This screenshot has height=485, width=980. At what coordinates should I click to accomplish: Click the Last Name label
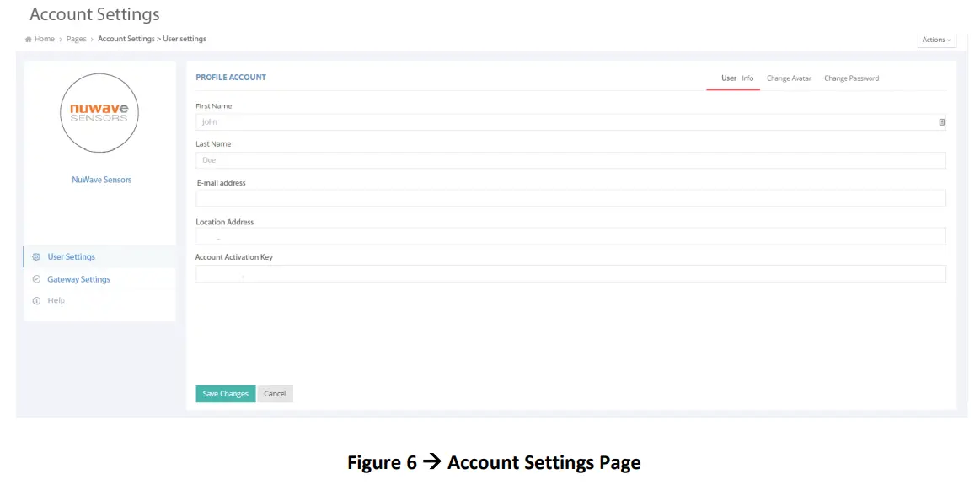tap(213, 144)
